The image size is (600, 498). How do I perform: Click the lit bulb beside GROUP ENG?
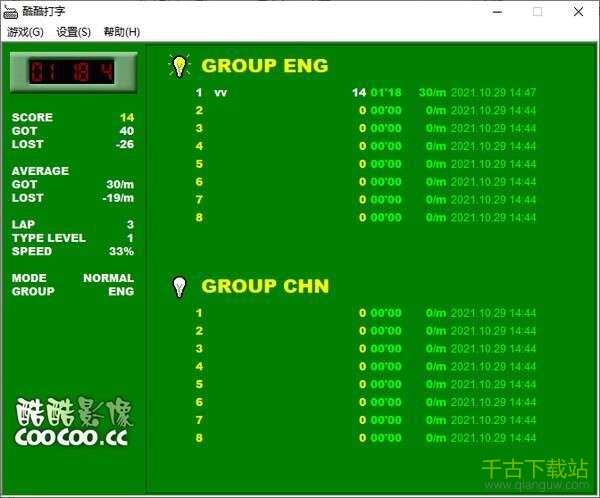coord(179,66)
